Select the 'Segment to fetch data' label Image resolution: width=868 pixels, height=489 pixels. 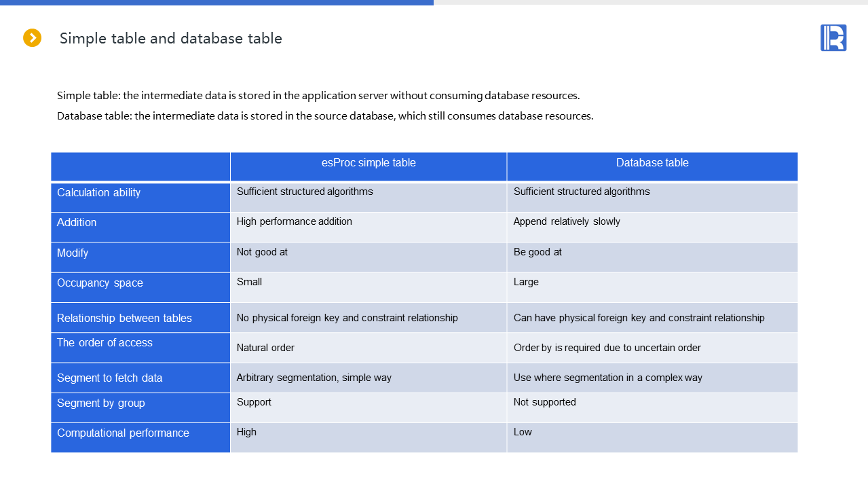[109, 378]
